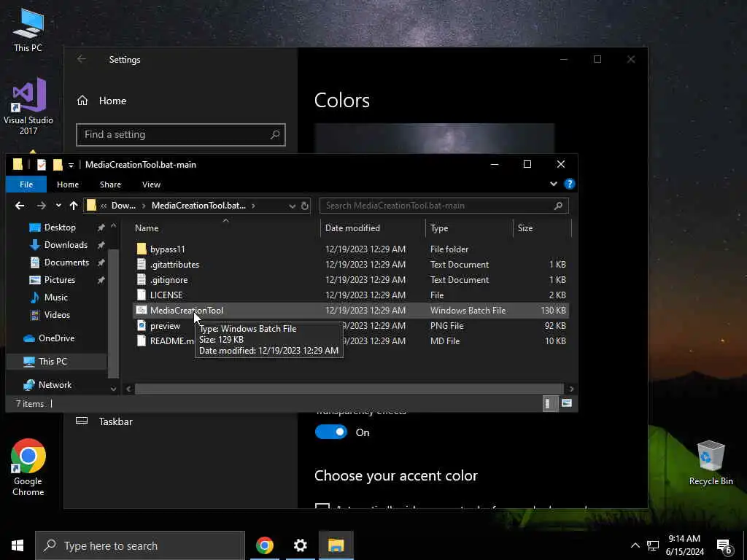747x560 pixels.
Task: Click Chrome icon in the taskbar
Action: click(264, 545)
